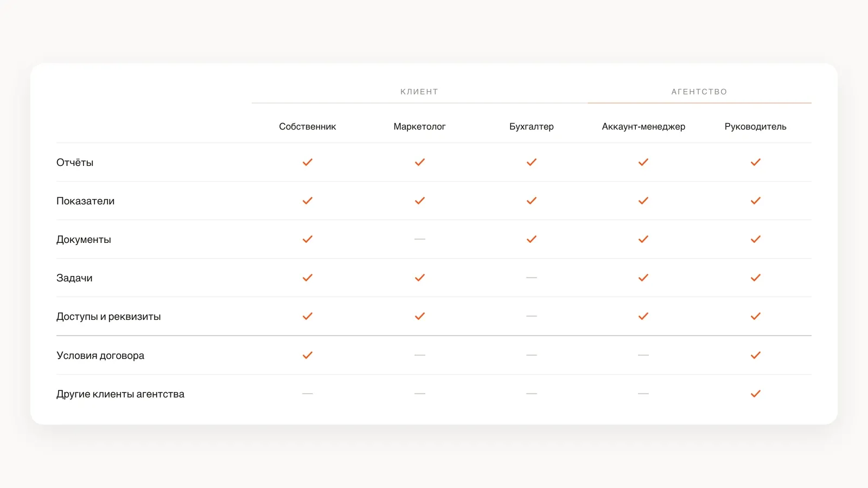Click the Аккаунт-менеджер column header
Image resolution: width=868 pixels, height=488 pixels.
(x=643, y=126)
